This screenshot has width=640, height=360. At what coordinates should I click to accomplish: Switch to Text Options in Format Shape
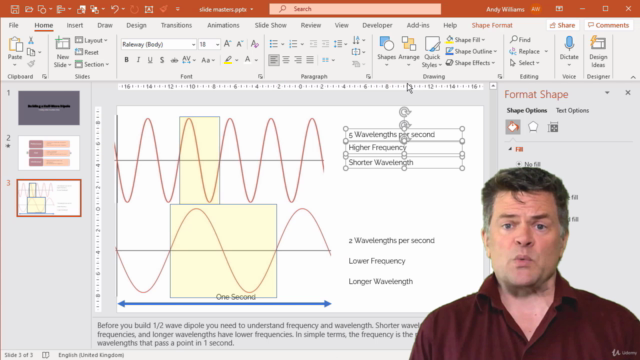click(x=572, y=111)
